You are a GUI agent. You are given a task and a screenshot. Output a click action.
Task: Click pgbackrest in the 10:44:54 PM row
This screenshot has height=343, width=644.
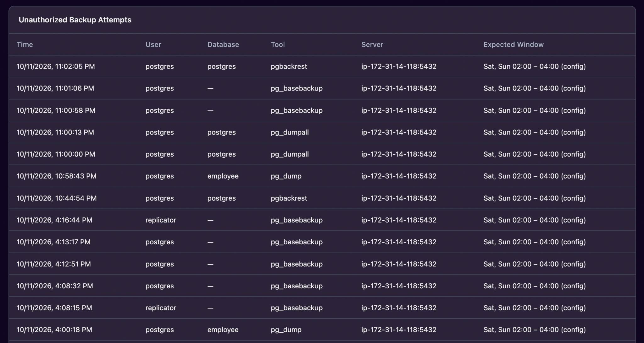(289, 198)
